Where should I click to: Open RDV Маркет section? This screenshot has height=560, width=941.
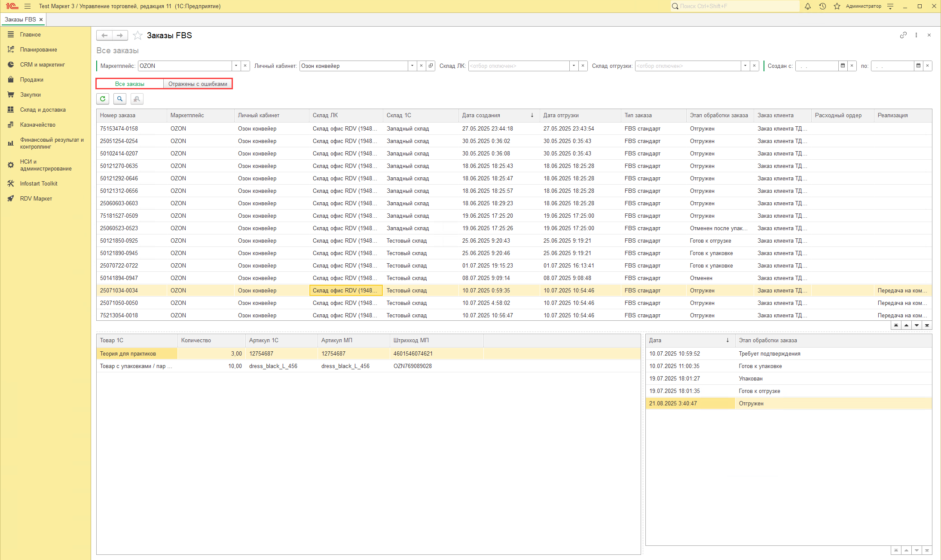tap(36, 198)
